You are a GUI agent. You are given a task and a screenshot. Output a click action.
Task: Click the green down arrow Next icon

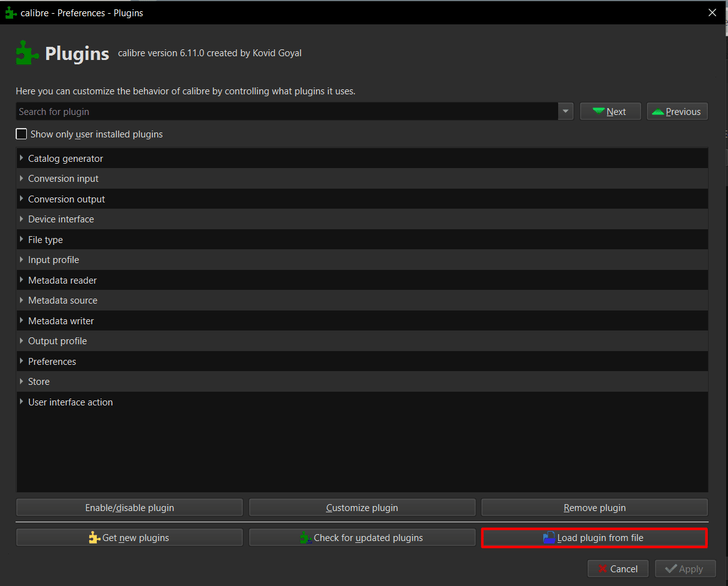click(x=598, y=111)
